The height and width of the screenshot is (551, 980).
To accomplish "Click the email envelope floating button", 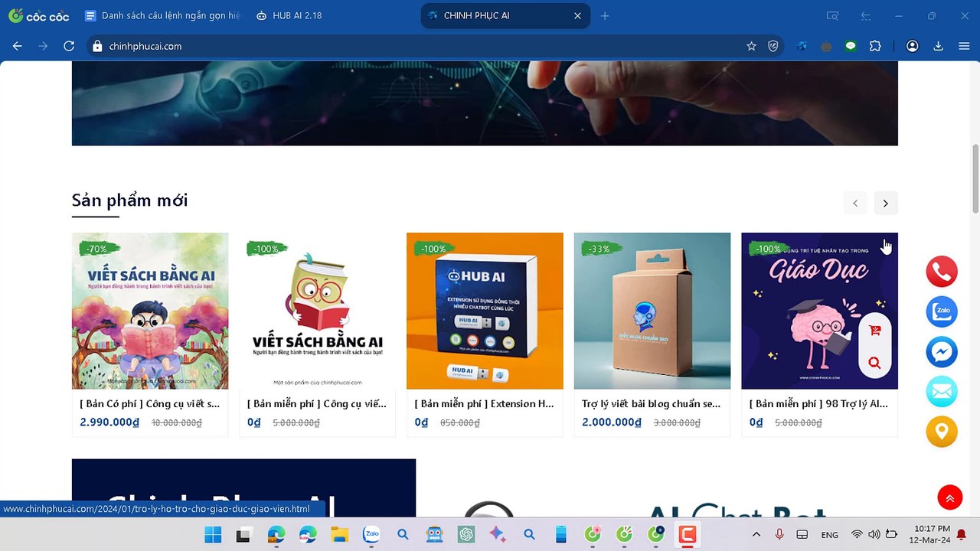I will click(942, 392).
